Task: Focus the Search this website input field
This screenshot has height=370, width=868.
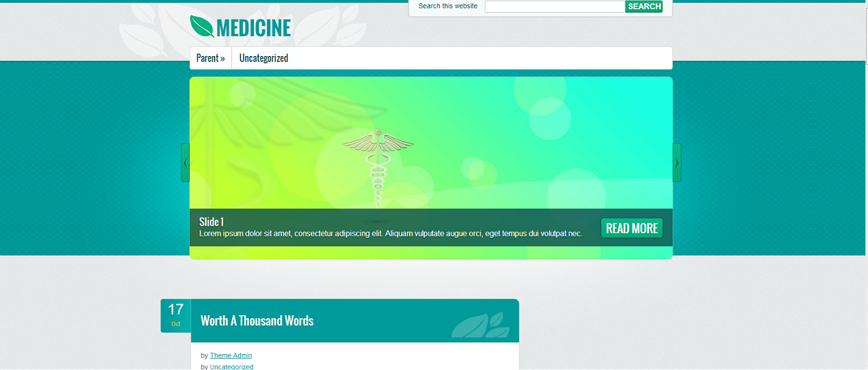Action: pos(554,7)
